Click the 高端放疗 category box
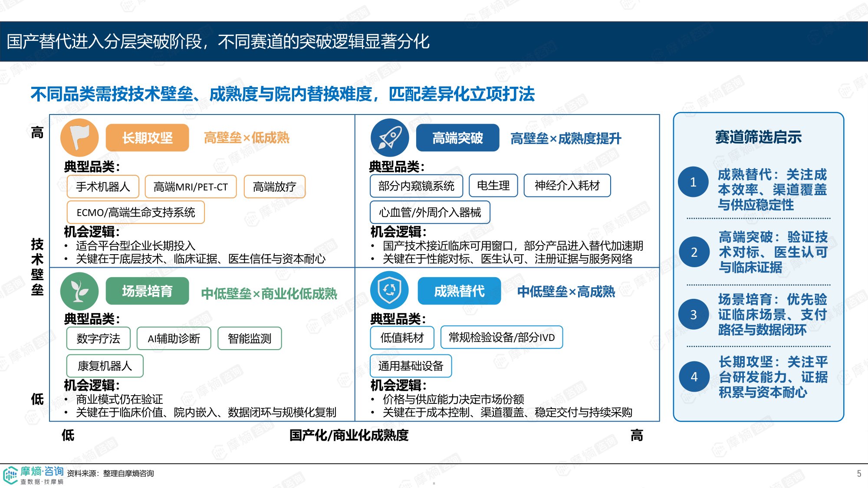Image resolution: width=868 pixels, height=488 pixels. click(275, 187)
